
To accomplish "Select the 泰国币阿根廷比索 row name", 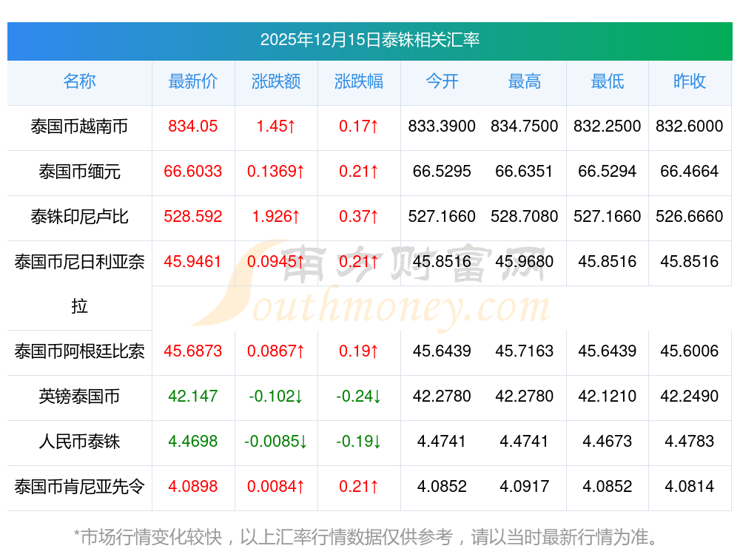I will pos(79,351).
